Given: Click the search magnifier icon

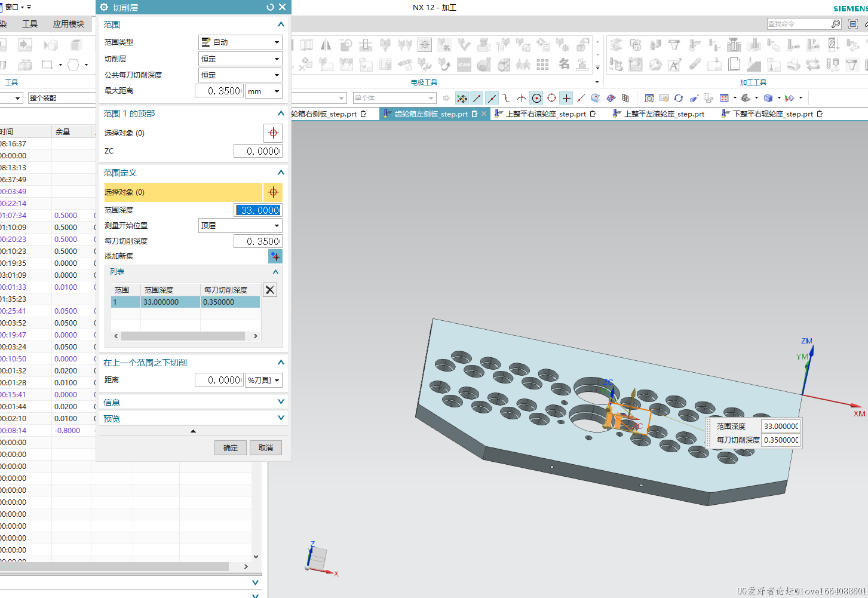Looking at the screenshot, I should pos(836,24).
